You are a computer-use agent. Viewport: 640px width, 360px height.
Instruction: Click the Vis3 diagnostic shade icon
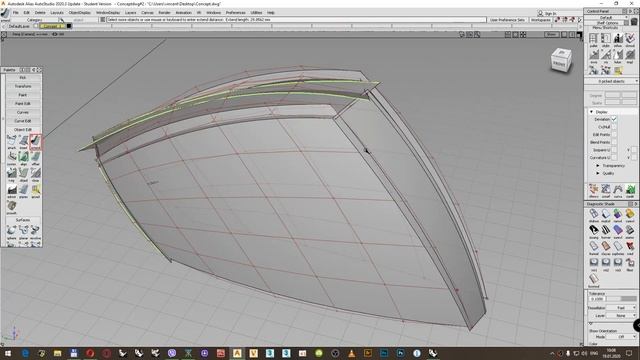(x=618, y=264)
